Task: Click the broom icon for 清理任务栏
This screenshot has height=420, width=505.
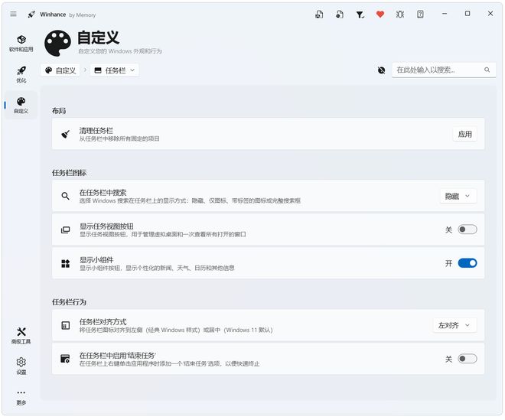Action: tap(65, 134)
